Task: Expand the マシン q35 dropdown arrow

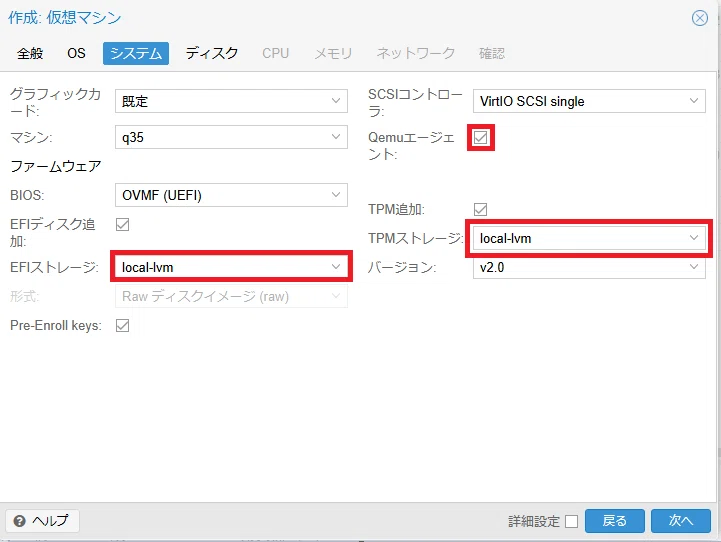Action: 336,137
